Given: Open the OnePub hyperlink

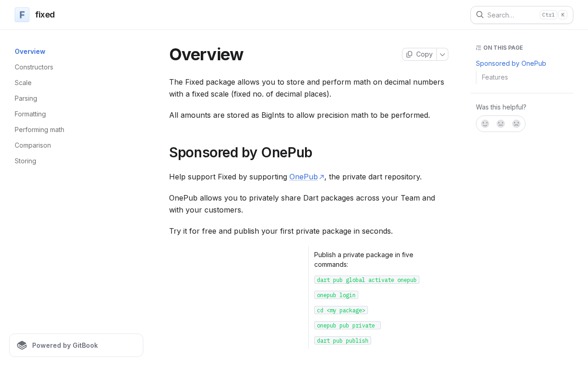Looking at the screenshot, I should coord(303,177).
